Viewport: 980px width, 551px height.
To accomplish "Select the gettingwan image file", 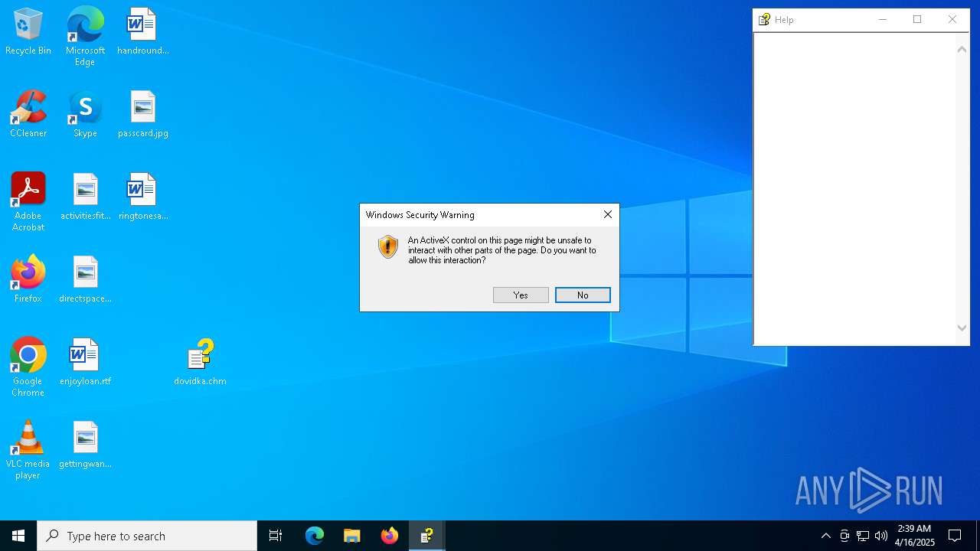I will 85,445.
